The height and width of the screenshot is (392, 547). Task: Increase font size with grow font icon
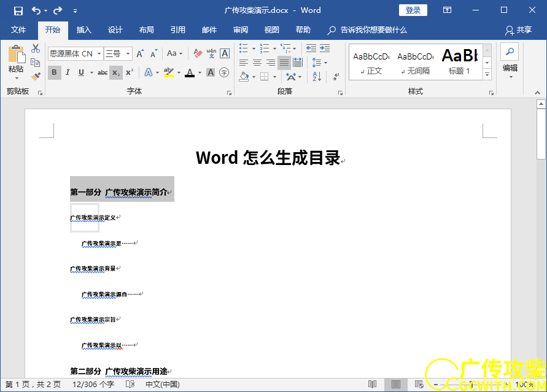140,53
